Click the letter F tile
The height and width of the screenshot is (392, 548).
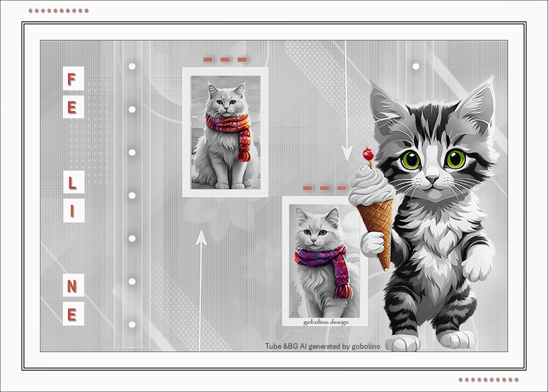click(x=73, y=79)
